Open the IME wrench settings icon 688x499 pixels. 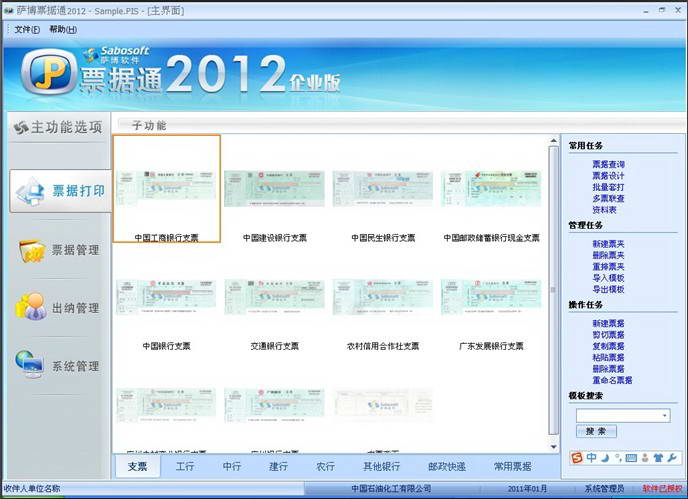672,458
